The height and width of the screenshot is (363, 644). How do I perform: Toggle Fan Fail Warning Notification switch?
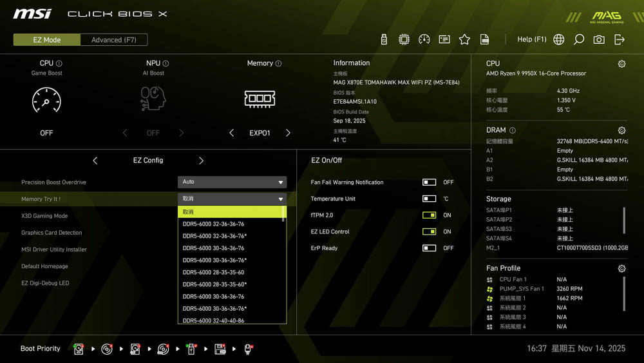tap(429, 182)
